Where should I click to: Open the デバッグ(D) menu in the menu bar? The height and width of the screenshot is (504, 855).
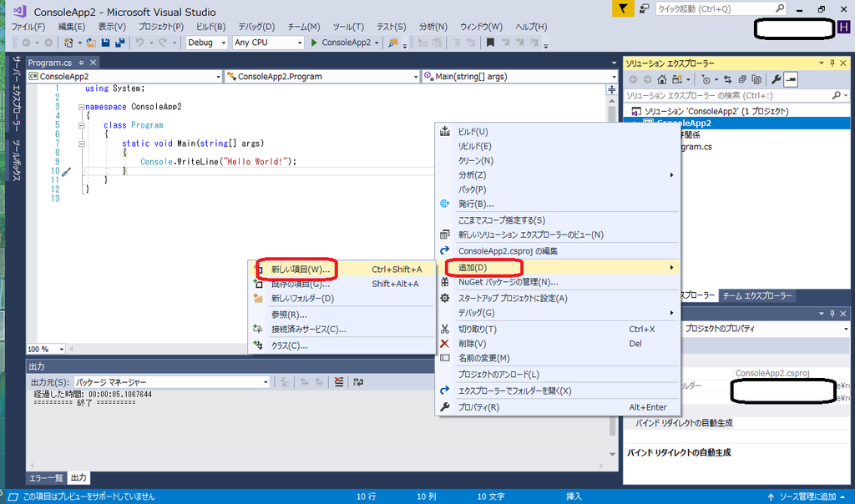pyautogui.click(x=256, y=27)
